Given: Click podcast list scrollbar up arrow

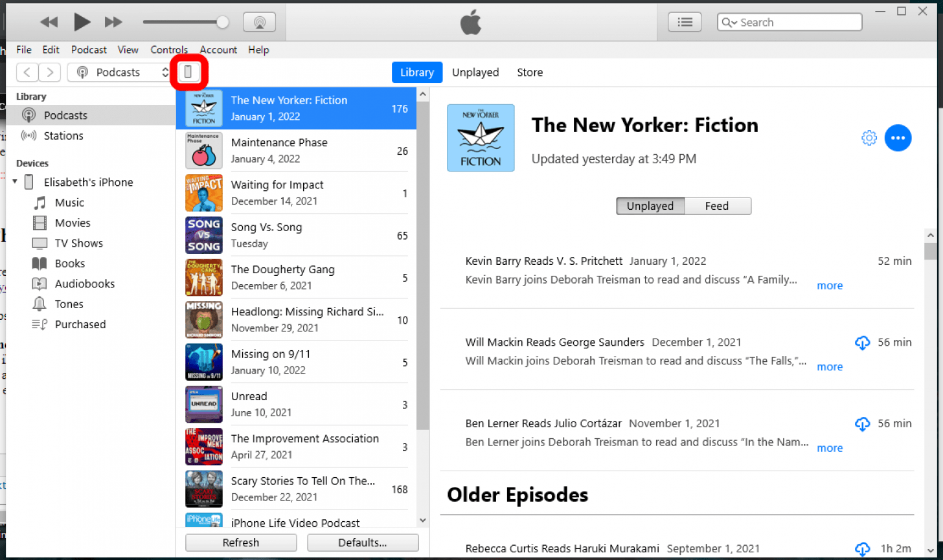Looking at the screenshot, I should (x=423, y=94).
